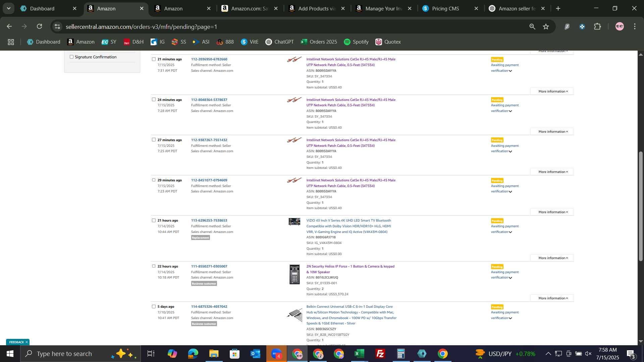Viewport: 644px width, 362px height.
Task: Select order 112-9387267-7551432 checkbox
Action: pos(154,139)
